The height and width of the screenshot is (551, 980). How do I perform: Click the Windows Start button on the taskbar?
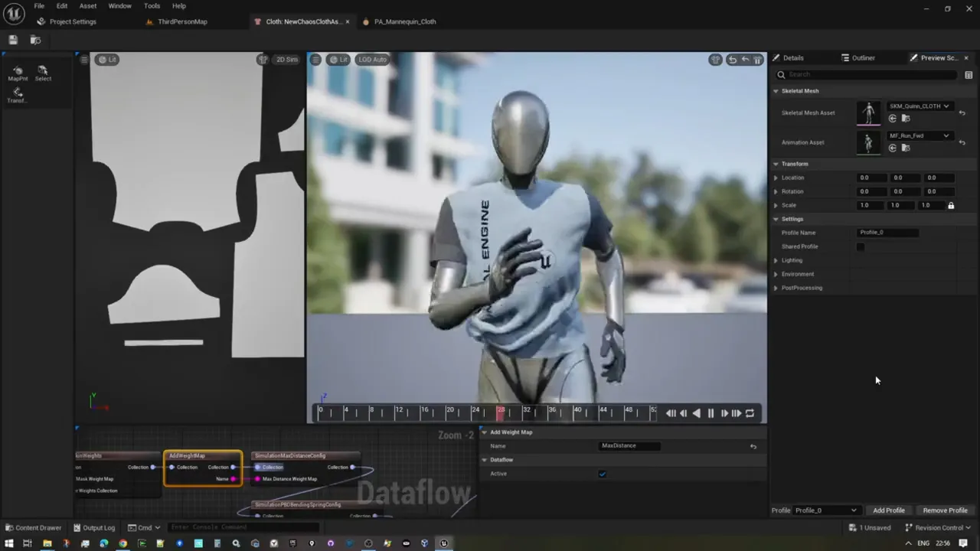[8, 543]
